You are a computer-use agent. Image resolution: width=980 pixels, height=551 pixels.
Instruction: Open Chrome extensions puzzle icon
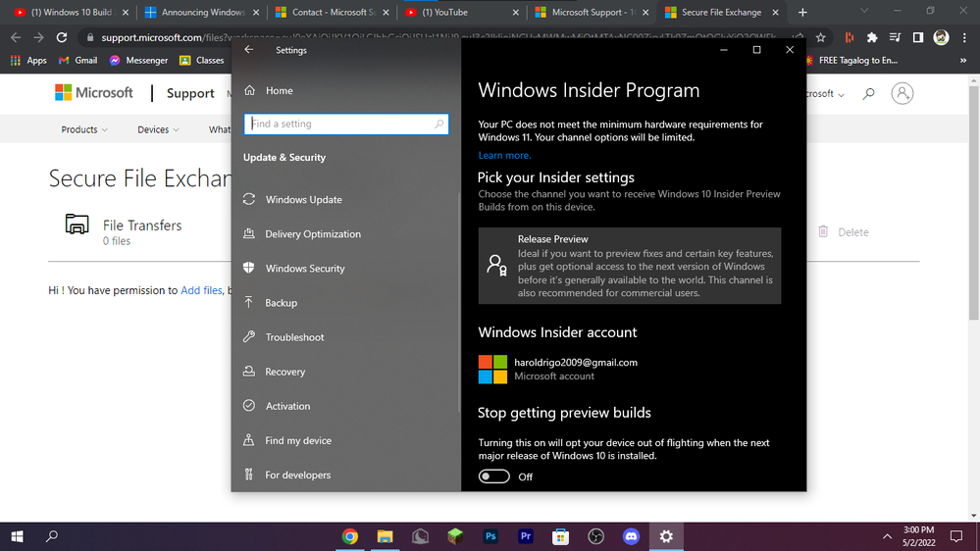pos(872,37)
